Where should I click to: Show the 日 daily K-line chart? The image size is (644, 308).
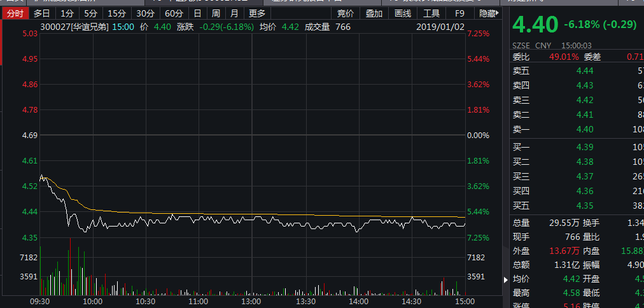point(197,13)
